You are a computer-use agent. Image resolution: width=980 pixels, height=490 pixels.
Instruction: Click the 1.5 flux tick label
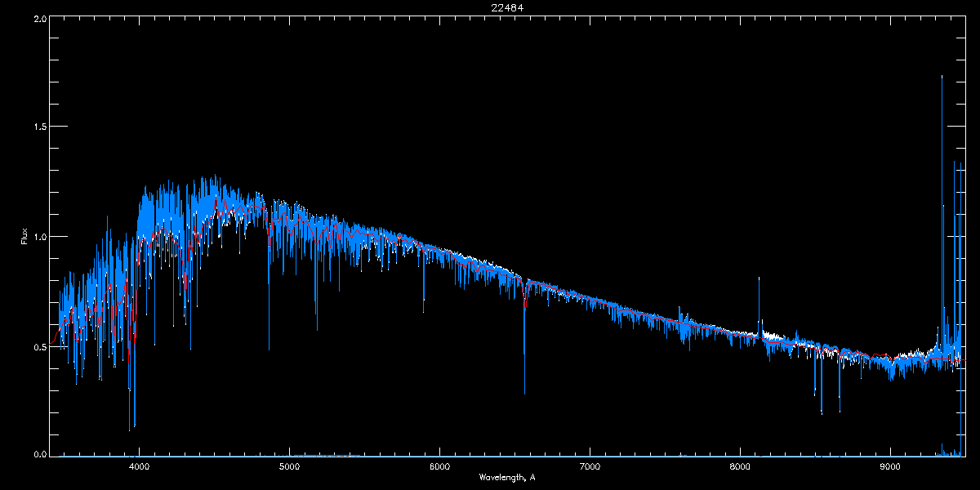(38, 127)
